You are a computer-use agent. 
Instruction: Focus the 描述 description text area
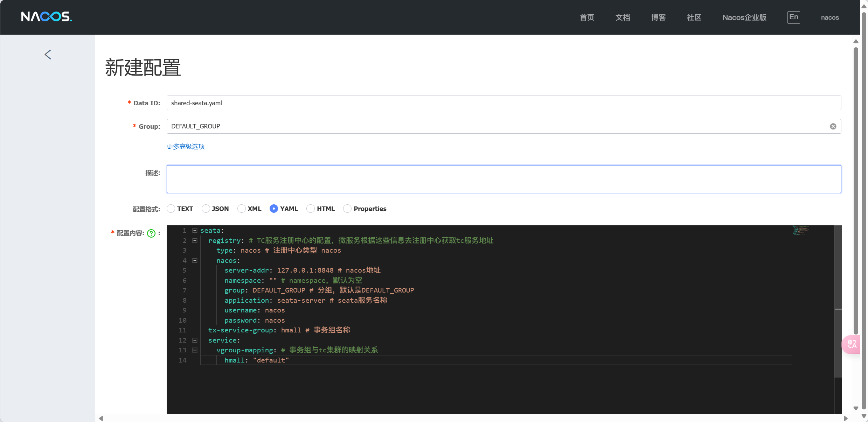[504, 179]
